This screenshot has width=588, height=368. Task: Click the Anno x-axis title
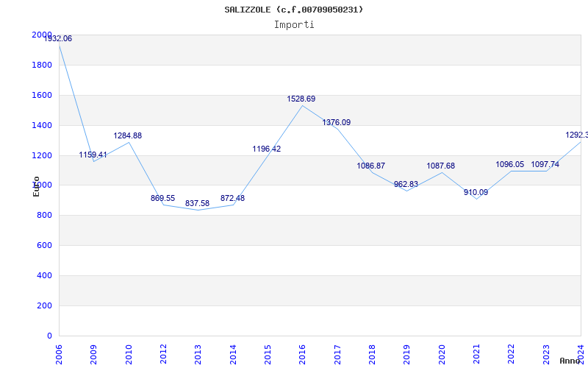coord(572,361)
